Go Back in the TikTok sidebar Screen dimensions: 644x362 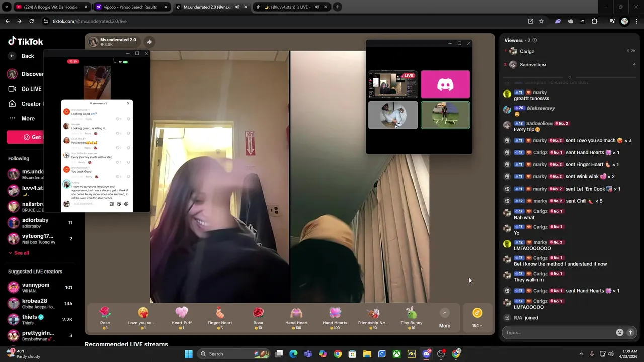click(22, 56)
